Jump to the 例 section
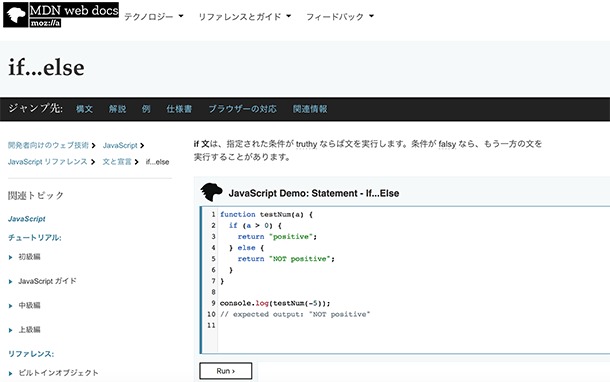This screenshot has width=610, height=382. pyautogui.click(x=146, y=109)
